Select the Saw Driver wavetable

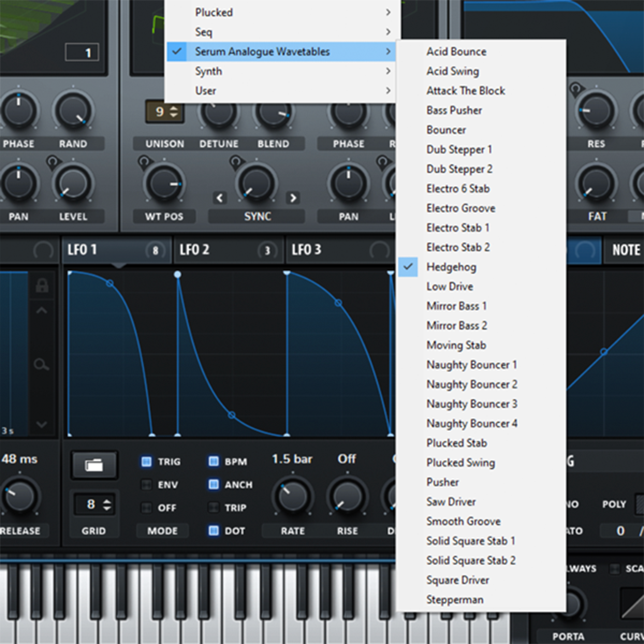point(481,502)
